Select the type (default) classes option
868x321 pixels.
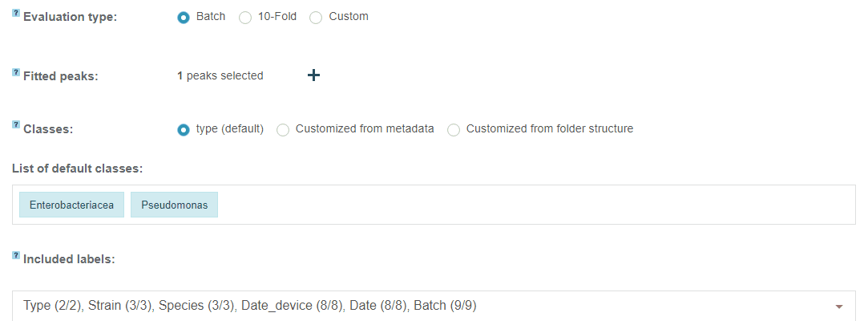(x=184, y=130)
